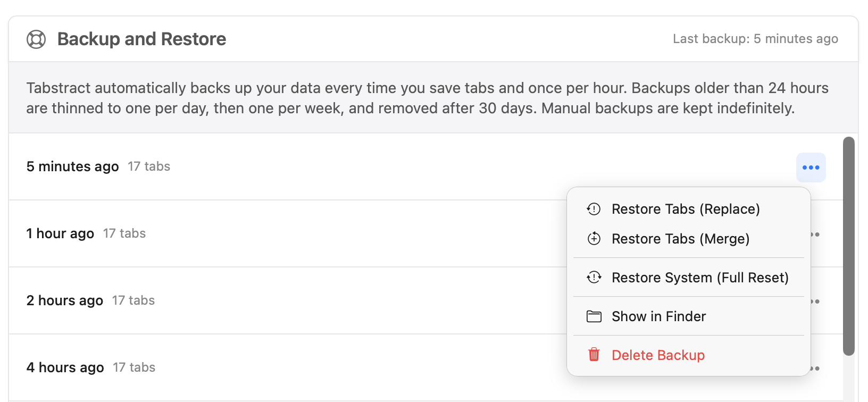Click the reset icon next to Restore System
Screen dimensions: 868x402
click(594, 277)
